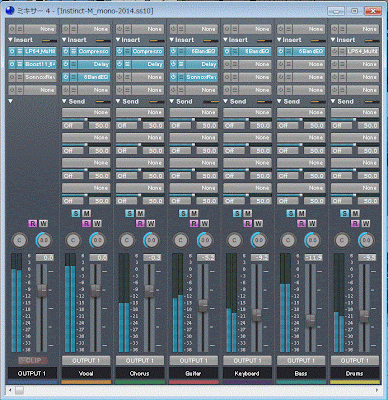Open the Guitar Delay plugin slot
Viewport: 388px width, 400px height.
coord(201,64)
